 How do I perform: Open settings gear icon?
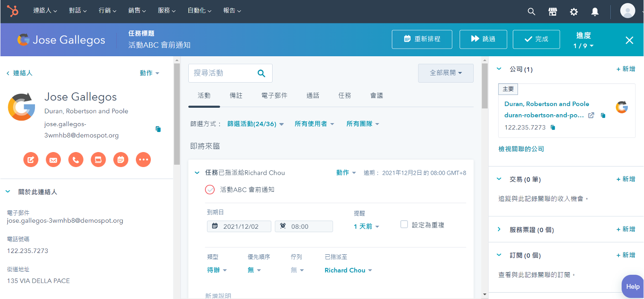(574, 12)
